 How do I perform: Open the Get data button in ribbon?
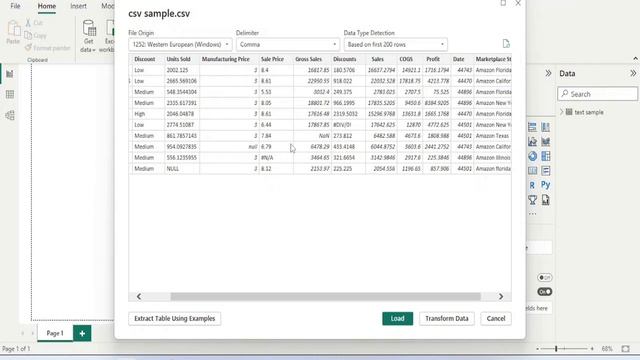pyautogui.click(x=88, y=36)
